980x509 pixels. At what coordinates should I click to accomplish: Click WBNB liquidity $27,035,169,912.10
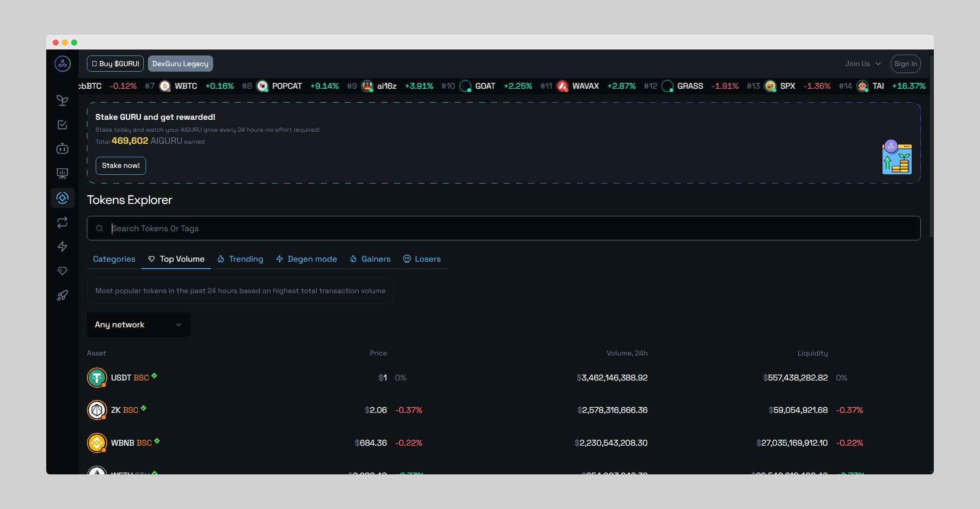click(792, 443)
